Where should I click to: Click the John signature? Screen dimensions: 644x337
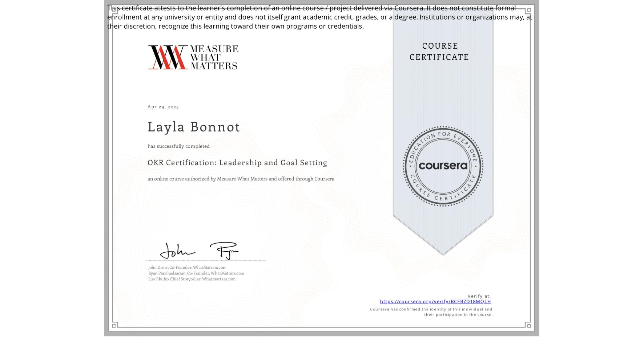click(177, 251)
